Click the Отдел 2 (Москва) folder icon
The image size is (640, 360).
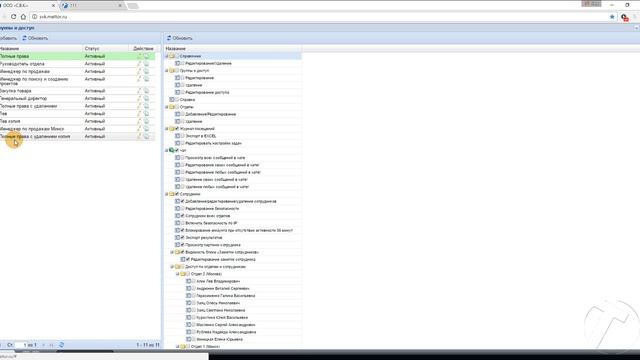pyautogui.click(x=183, y=274)
